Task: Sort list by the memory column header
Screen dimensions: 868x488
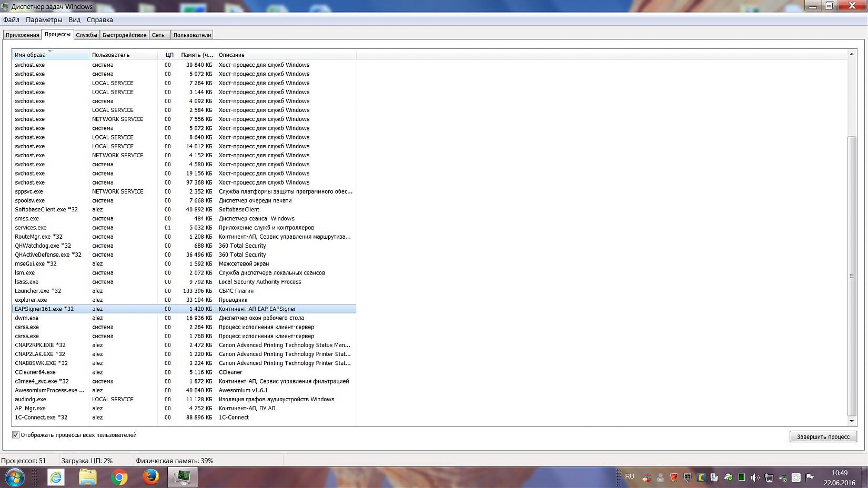Action: [196, 55]
